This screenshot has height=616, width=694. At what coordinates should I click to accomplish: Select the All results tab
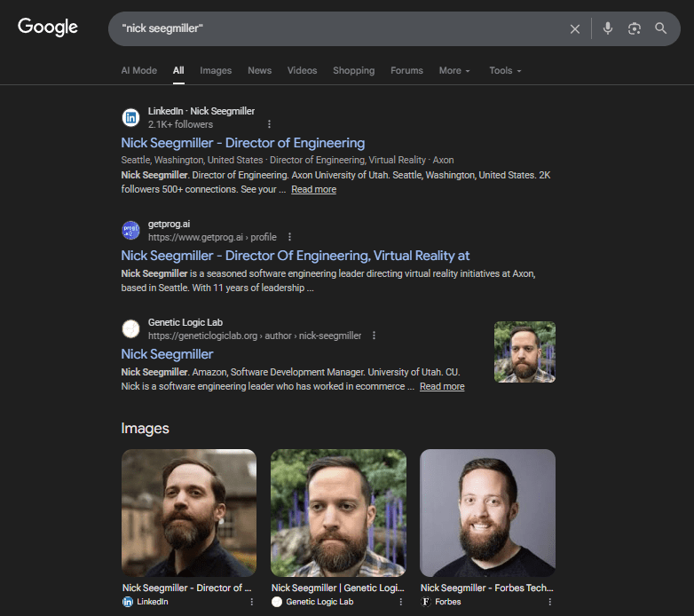178,70
